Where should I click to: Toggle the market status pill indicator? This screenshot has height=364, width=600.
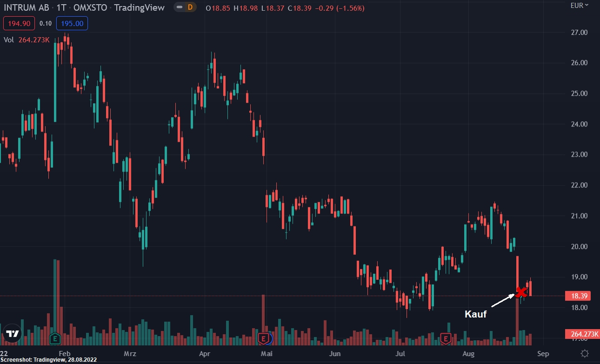(x=180, y=7)
